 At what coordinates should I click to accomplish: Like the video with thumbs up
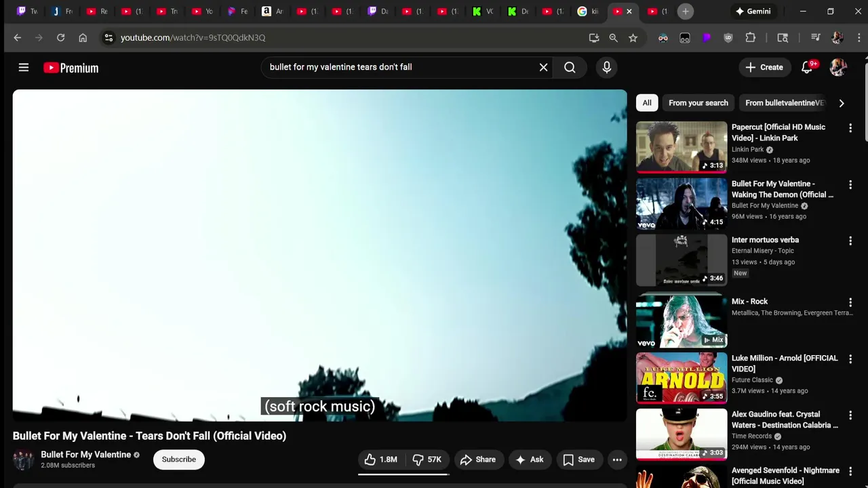tap(381, 460)
